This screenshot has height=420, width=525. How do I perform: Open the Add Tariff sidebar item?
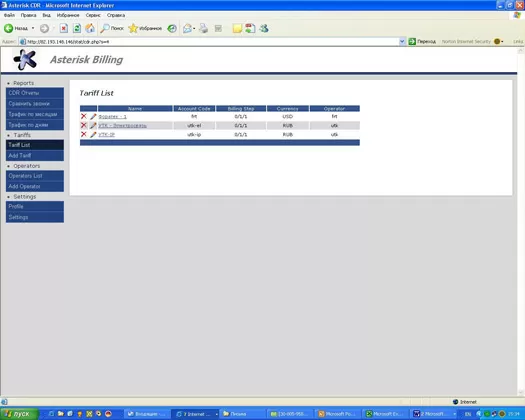(x=35, y=156)
